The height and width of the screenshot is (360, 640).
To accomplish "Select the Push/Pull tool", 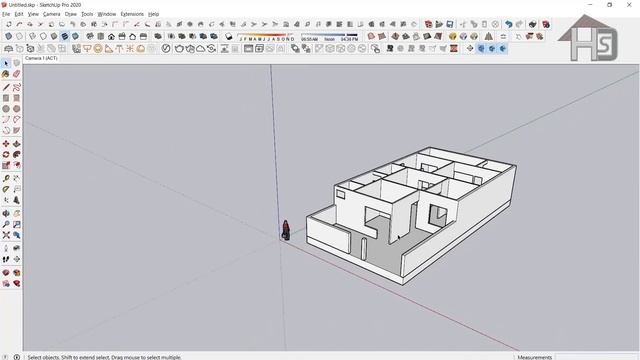I will [x=16, y=144].
